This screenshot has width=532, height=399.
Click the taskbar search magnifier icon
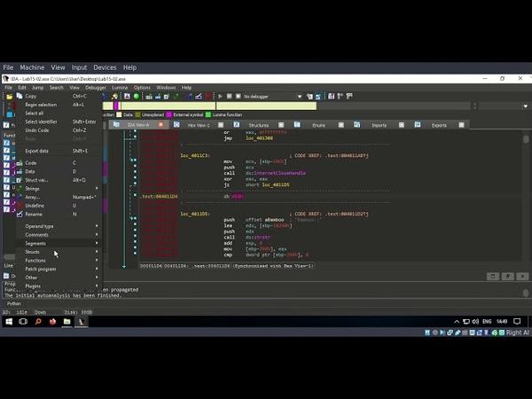(37, 321)
